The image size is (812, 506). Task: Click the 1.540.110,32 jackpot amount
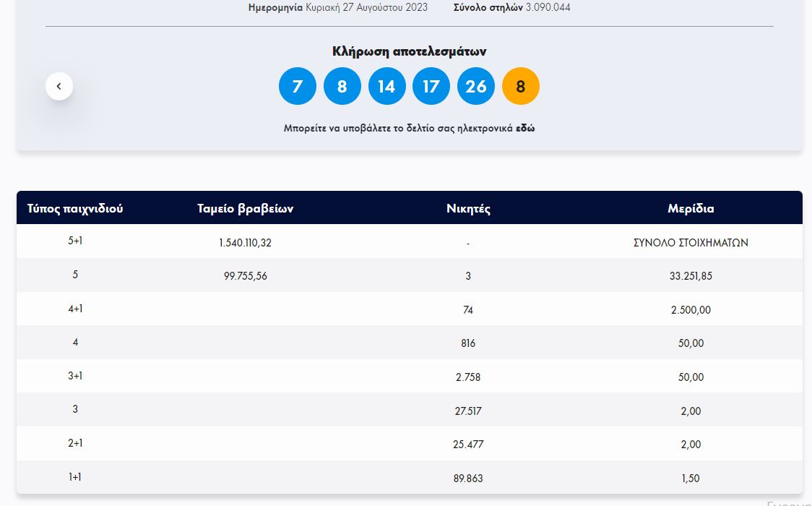tap(246, 242)
